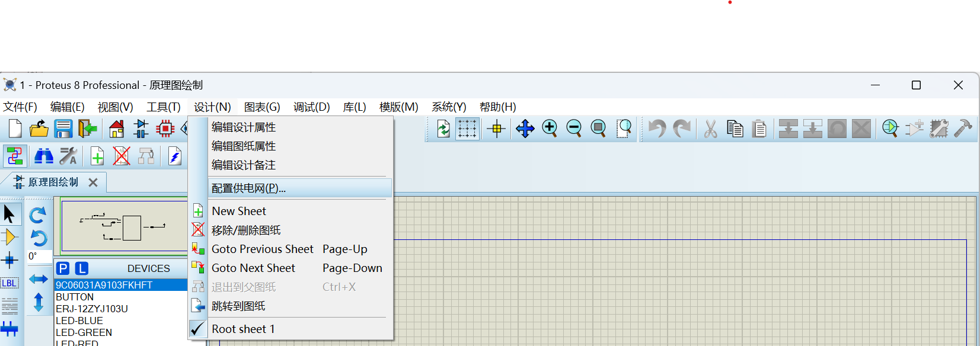The height and width of the screenshot is (346, 980).
Task: Paste from clipboard icon
Action: pyautogui.click(x=759, y=128)
